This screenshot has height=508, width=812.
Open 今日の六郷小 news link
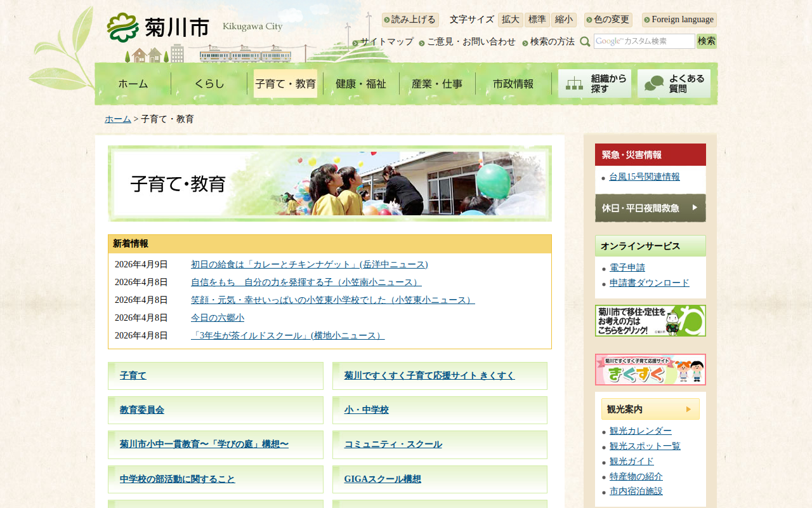218,318
